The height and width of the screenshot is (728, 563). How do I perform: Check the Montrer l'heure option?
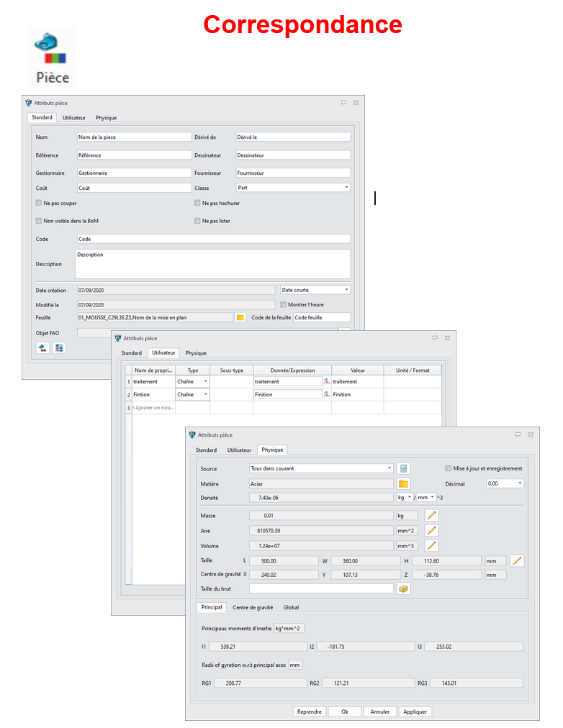point(284,304)
